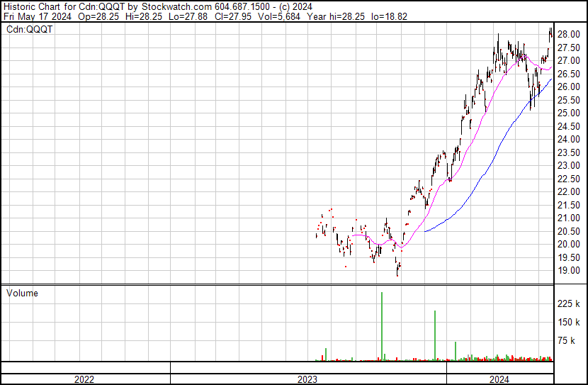This screenshot has width=588, height=385.
Task: Click the start of the pink moving average line
Action: 352,235
